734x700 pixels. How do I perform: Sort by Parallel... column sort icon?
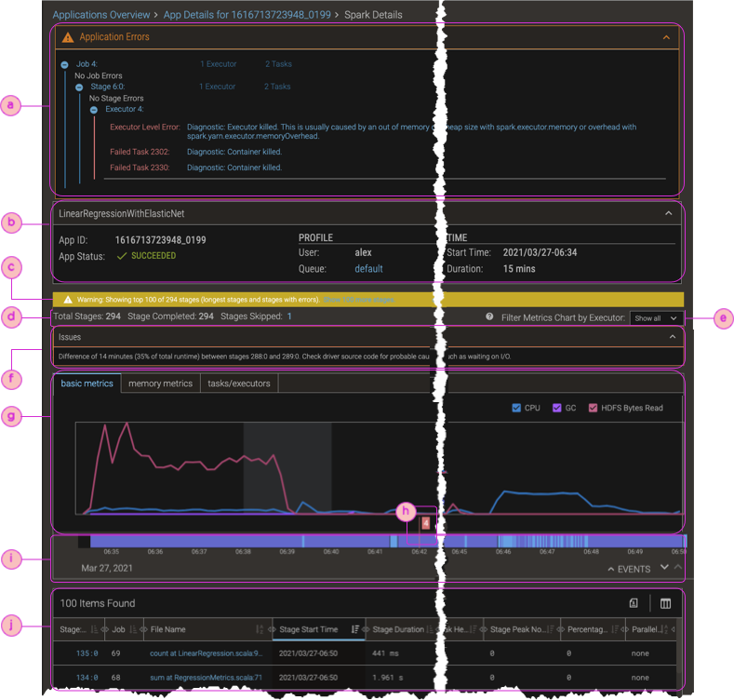[665, 629]
